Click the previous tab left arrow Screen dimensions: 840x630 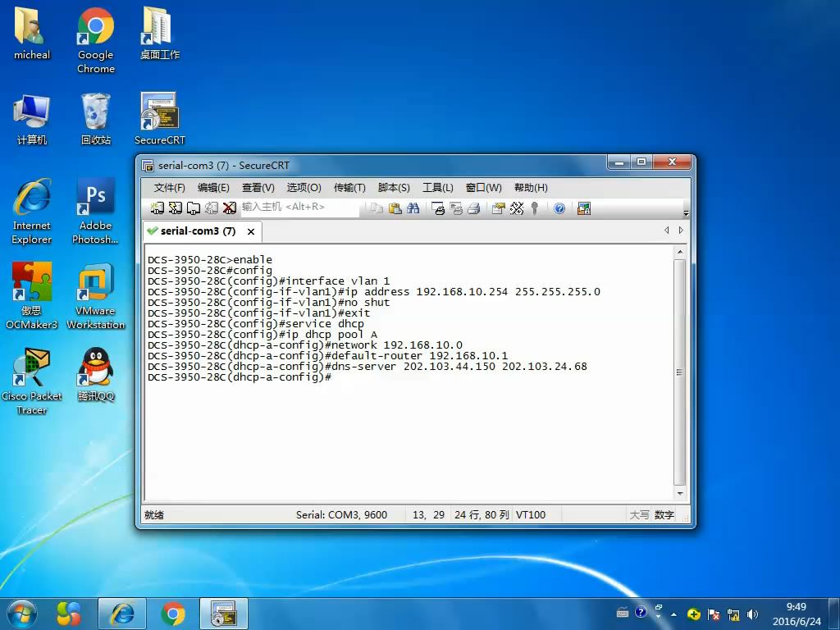pos(666,231)
